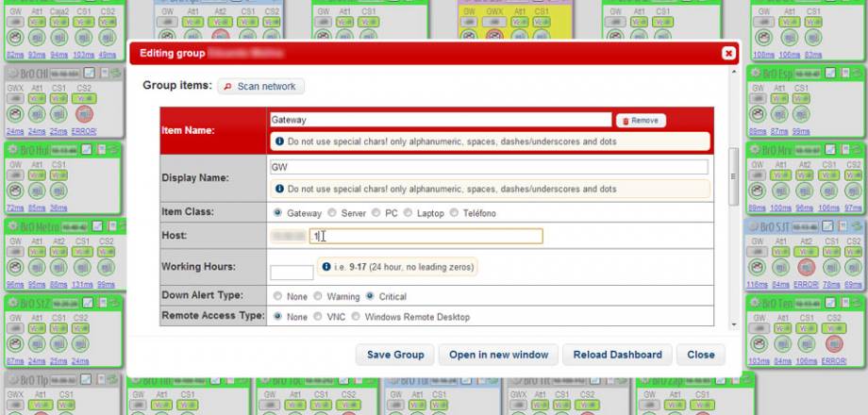This screenshot has height=415, width=868.
Task: Open the group in new window
Action: click(x=498, y=355)
